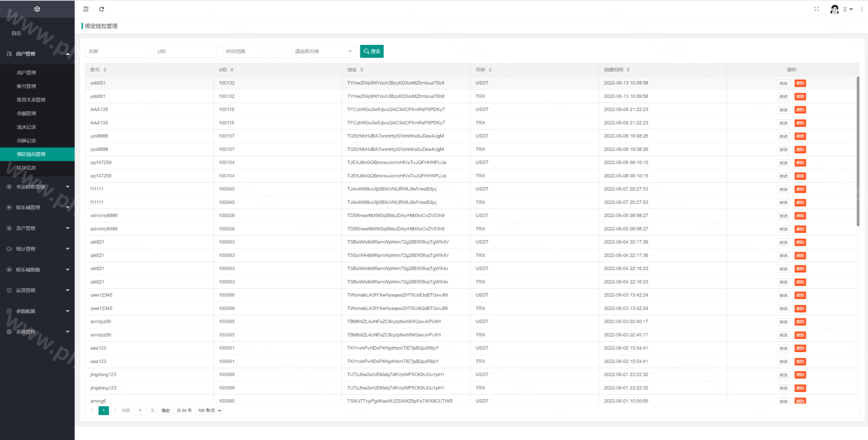Sort table by 币种 column arrows

coord(490,70)
